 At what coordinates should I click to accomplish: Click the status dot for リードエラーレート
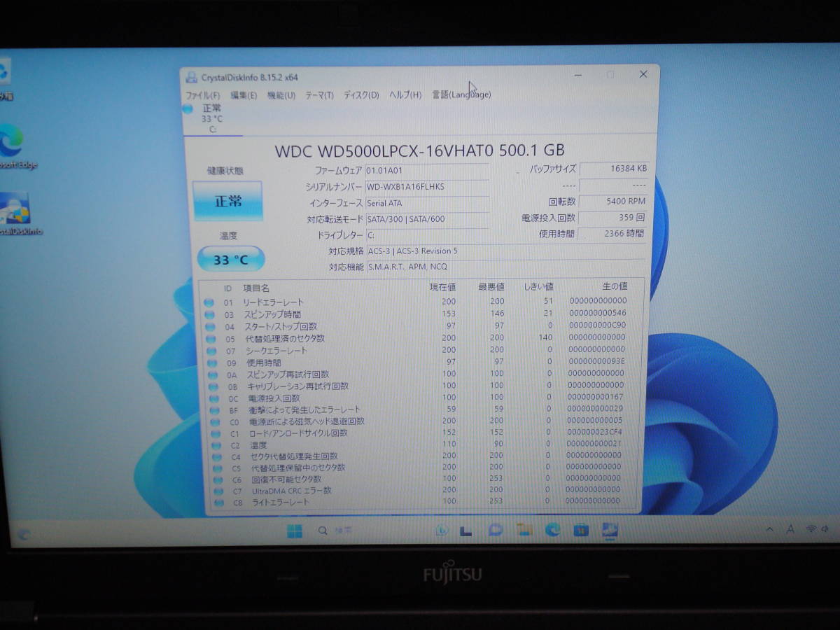point(209,302)
